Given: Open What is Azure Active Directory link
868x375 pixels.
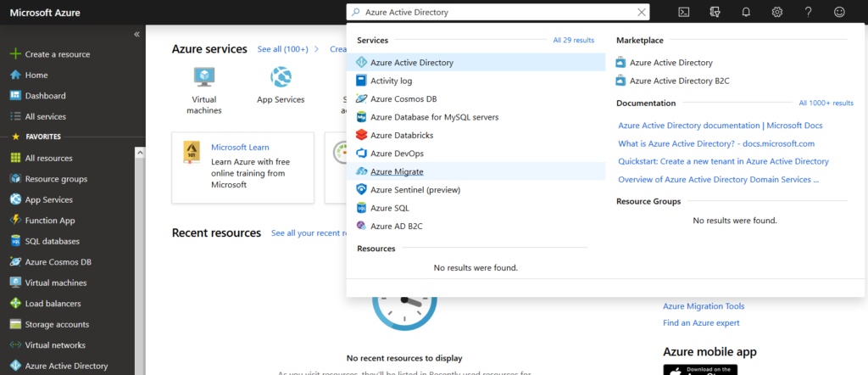Looking at the screenshot, I should [x=716, y=143].
